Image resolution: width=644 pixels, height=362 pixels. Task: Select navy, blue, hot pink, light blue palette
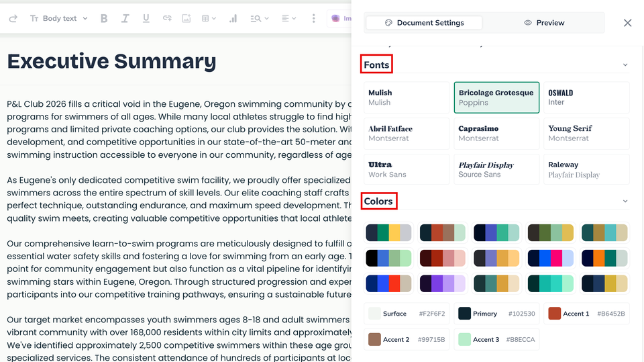(550, 259)
